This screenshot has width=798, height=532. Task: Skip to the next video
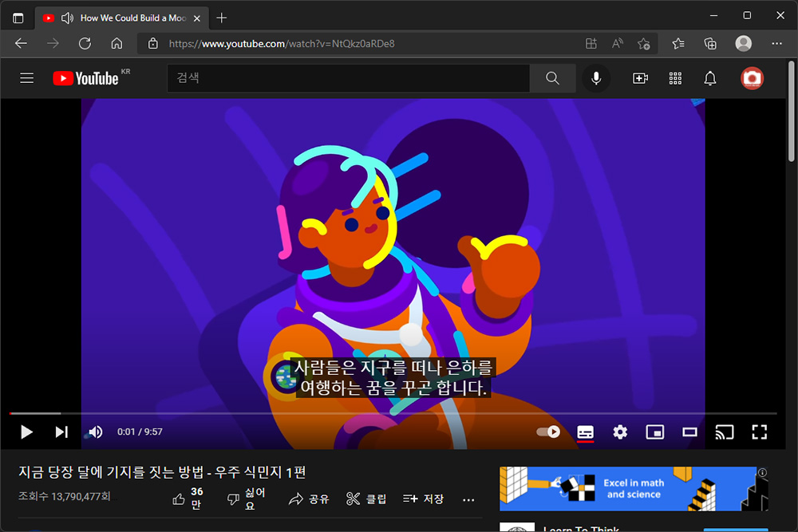click(61, 432)
